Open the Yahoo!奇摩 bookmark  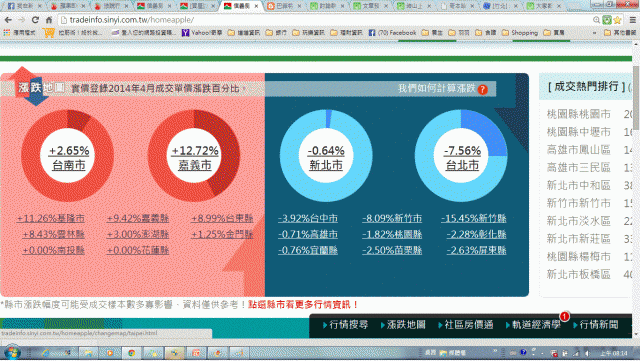coord(202,33)
